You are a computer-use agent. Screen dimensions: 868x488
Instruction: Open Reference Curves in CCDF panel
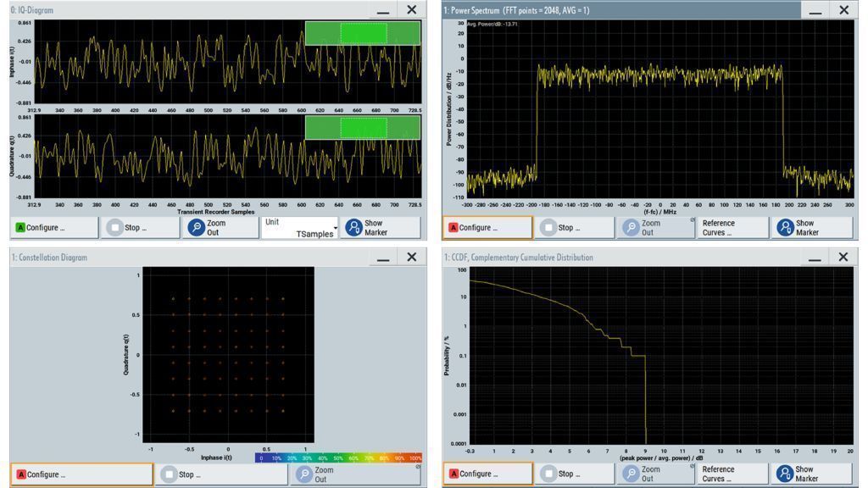click(731, 474)
